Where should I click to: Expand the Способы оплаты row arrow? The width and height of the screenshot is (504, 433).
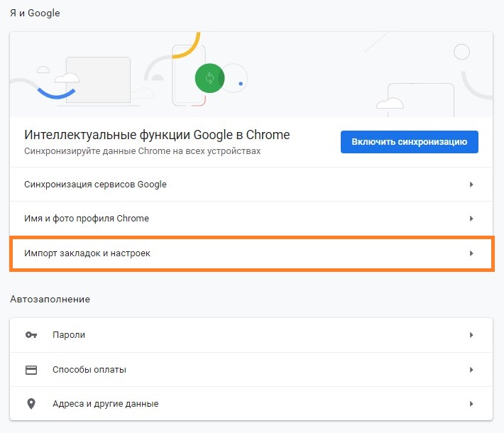tap(471, 370)
